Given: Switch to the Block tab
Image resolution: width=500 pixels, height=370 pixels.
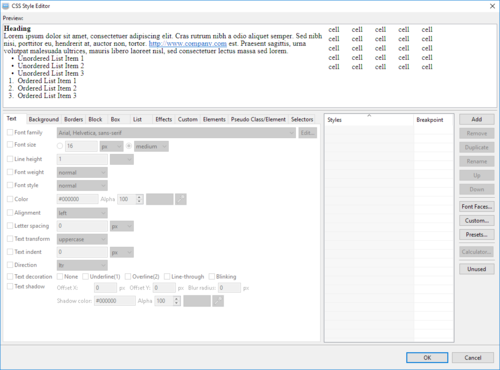Looking at the screenshot, I should point(95,119).
